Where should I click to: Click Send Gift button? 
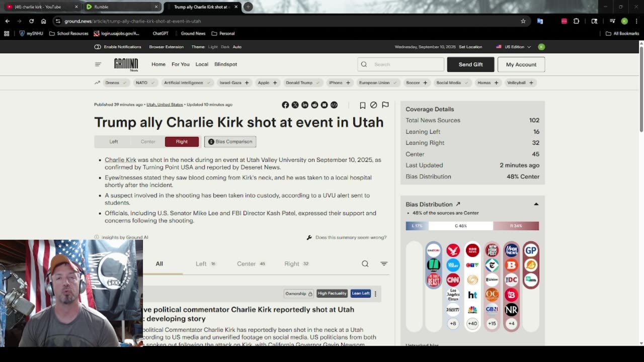(470, 64)
